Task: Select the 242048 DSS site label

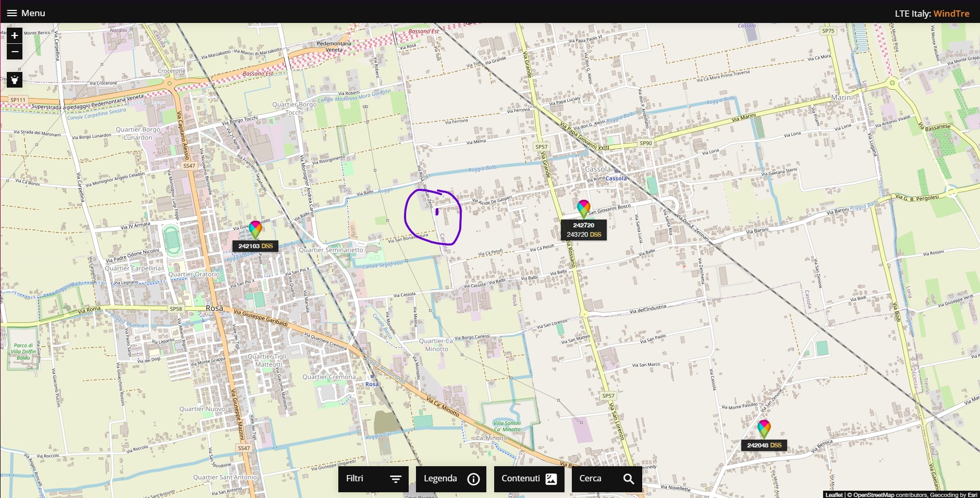Action: coord(764,445)
